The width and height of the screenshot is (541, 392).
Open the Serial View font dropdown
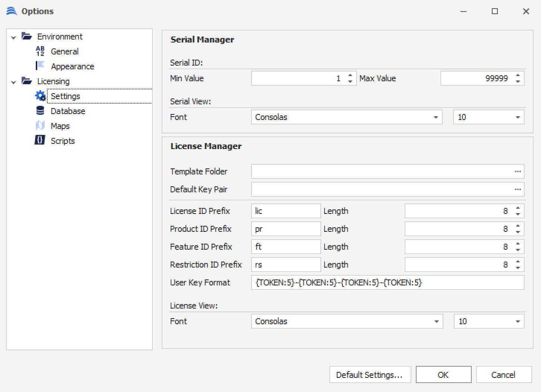pyautogui.click(x=436, y=117)
